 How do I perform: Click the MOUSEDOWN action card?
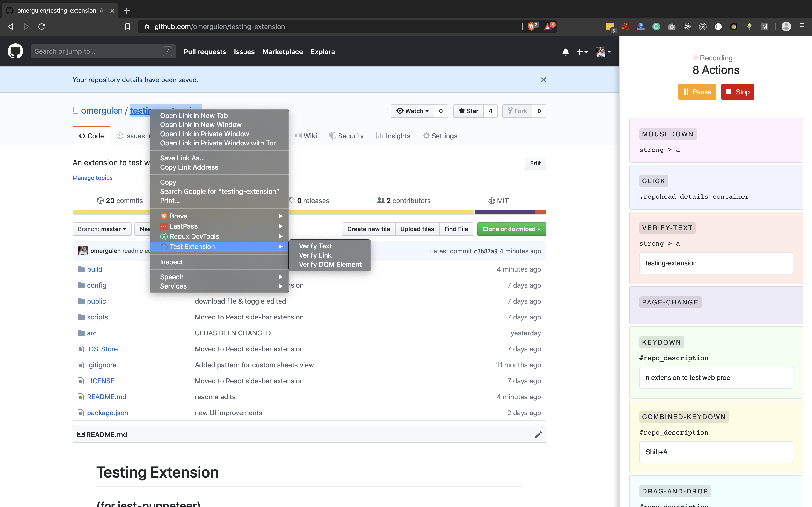click(x=716, y=142)
